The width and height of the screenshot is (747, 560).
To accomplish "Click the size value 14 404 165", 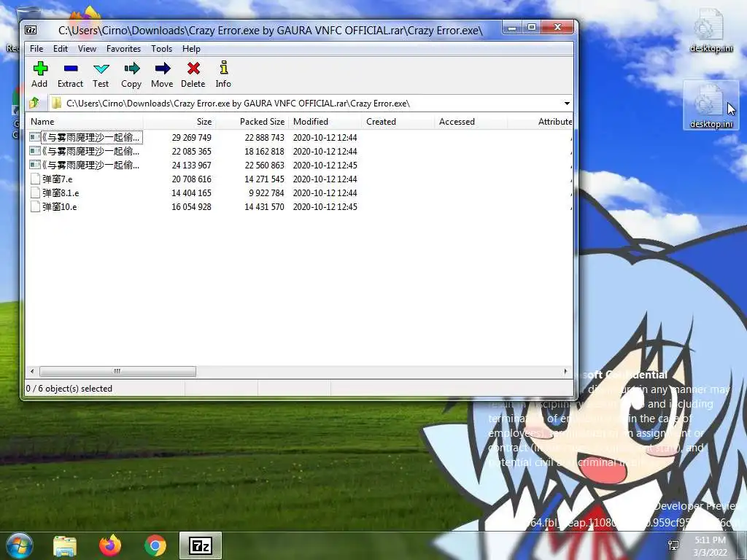I will point(192,192).
